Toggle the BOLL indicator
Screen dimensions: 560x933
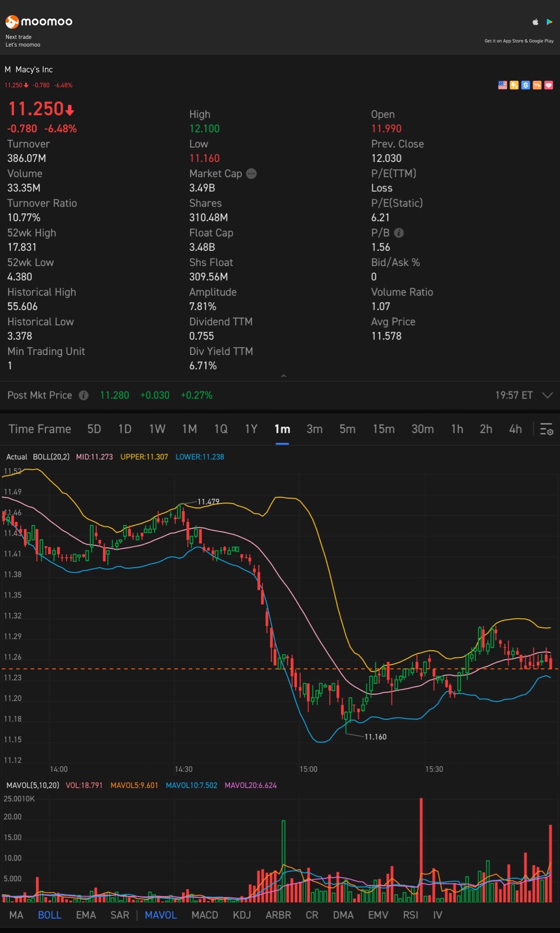pyautogui.click(x=50, y=915)
